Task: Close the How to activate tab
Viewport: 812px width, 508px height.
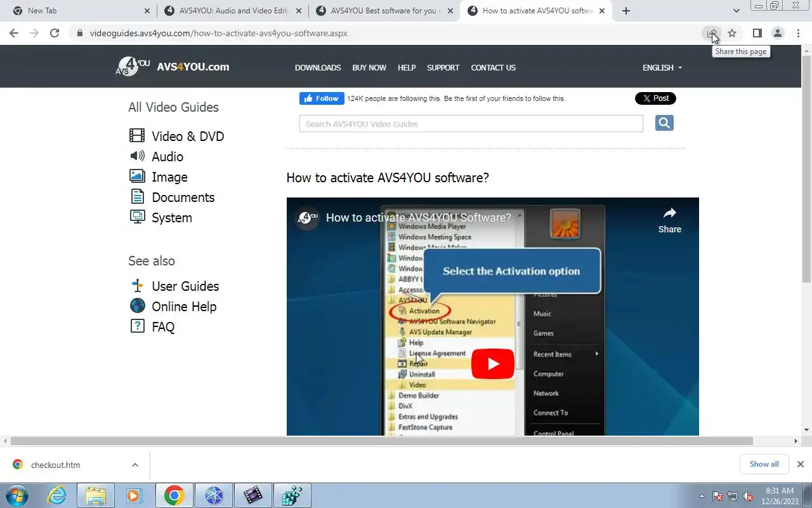Action: pos(601,11)
